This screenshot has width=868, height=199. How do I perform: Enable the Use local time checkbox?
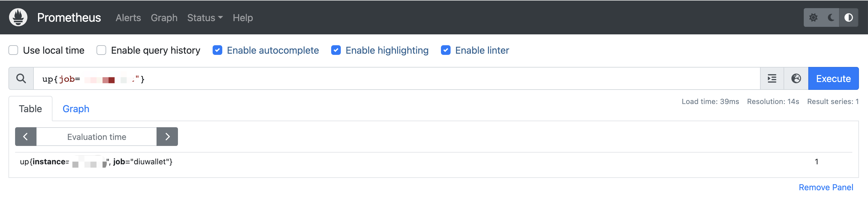click(x=14, y=50)
